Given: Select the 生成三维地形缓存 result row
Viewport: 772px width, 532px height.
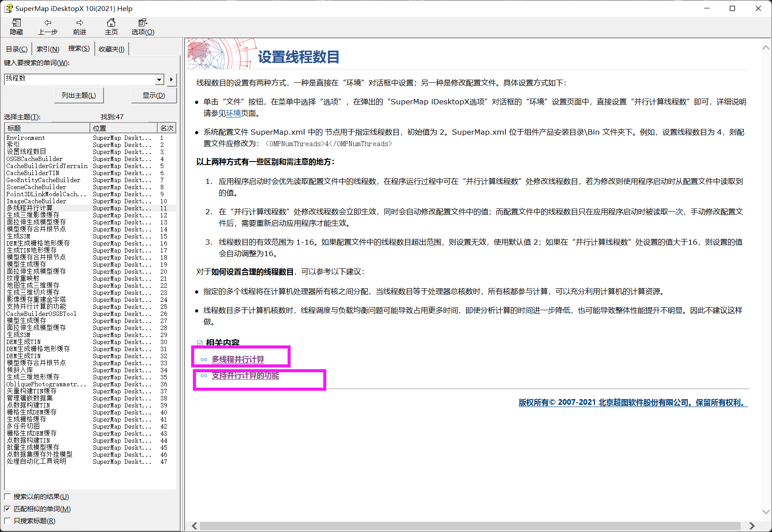Looking at the screenshot, I should point(90,377).
